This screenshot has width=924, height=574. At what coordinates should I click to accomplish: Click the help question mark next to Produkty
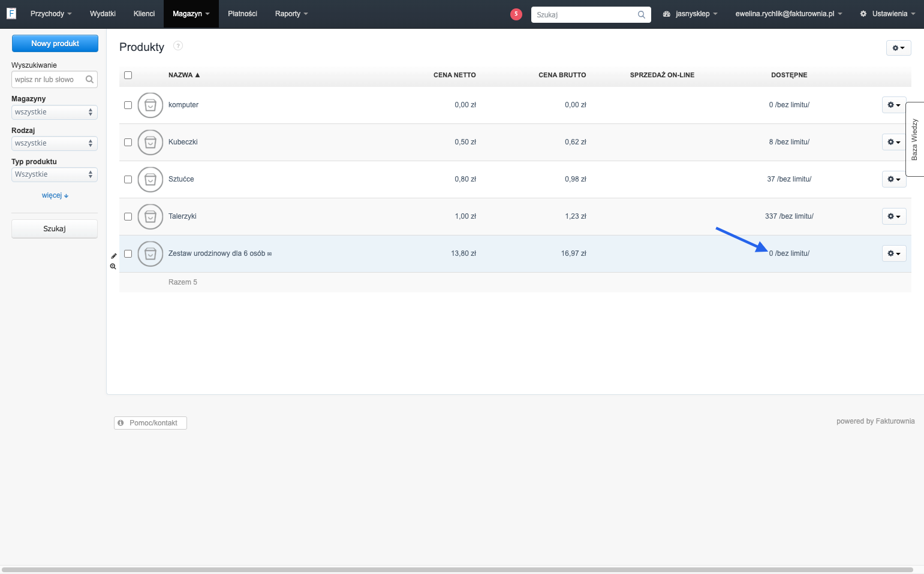pyautogui.click(x=178, y=46)
